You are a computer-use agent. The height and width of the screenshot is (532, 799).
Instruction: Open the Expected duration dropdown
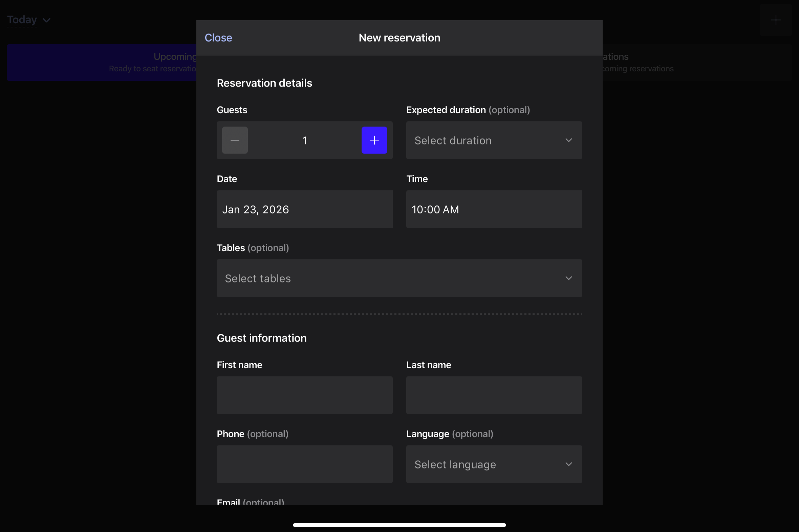pyautogui.click(x=493, y=140)
